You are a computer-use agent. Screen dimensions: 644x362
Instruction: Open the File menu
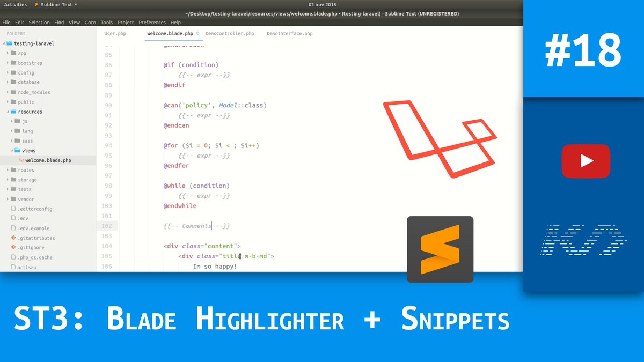pyautogui.click(x=6, y=23)
